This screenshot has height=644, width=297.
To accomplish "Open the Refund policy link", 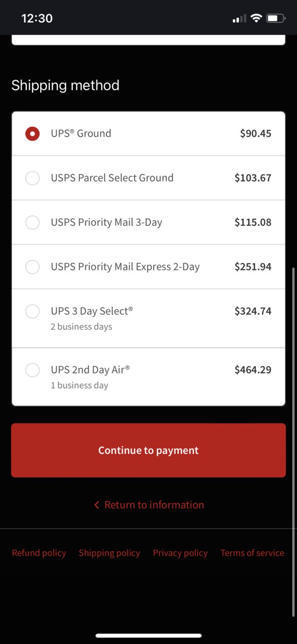I will [x=39, y=553].
